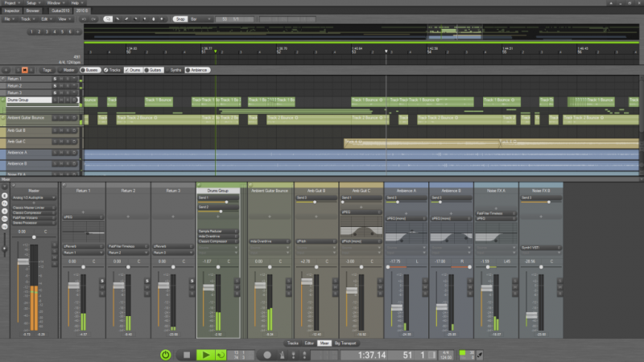Open Return 1 bus dropdown in mixer
The image size is (644, 362).
tap(83, 253)
